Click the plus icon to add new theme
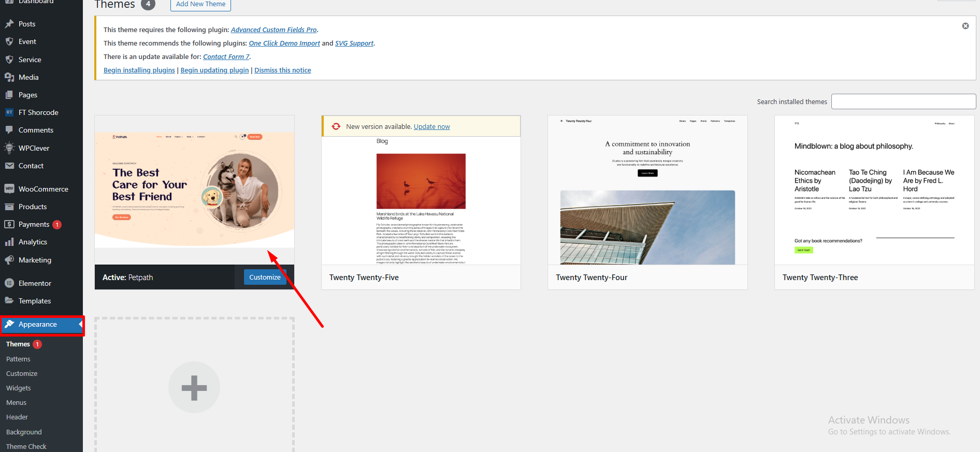The width and height of the screenshot is (980, 452). click(194, 387)
